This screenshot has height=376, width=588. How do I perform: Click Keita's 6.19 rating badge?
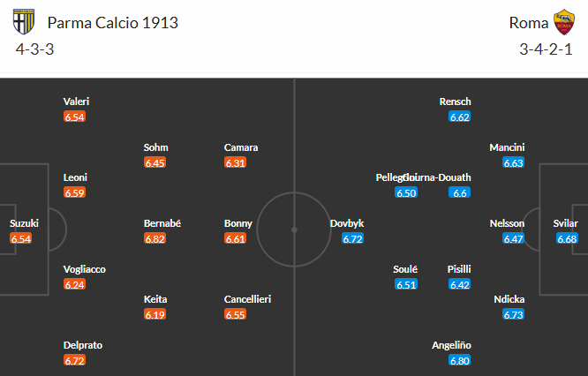click(155, 315)
